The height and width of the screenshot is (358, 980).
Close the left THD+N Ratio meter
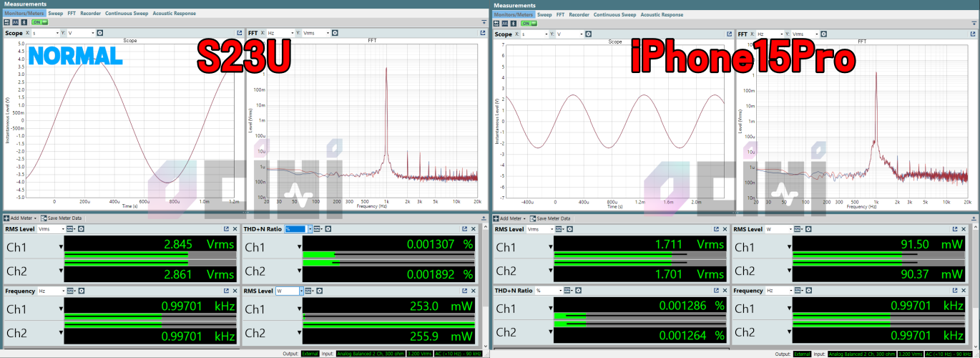click(x=473, y=229)
